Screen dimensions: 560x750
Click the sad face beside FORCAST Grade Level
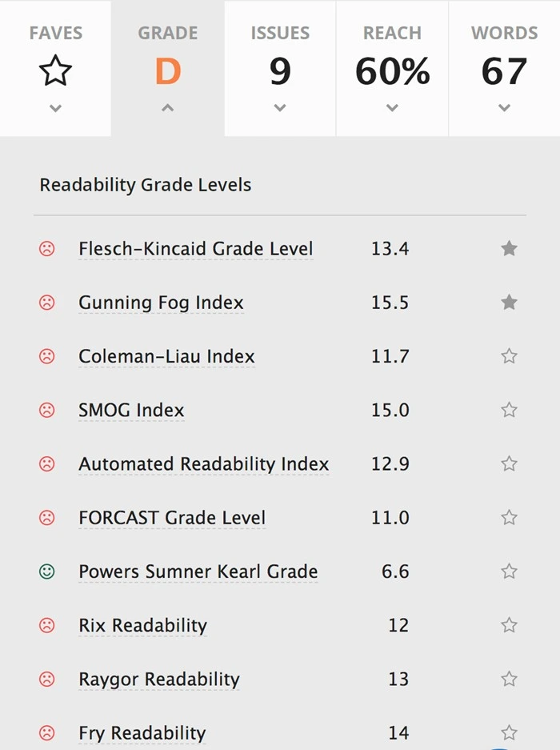(x=47, y=518)
